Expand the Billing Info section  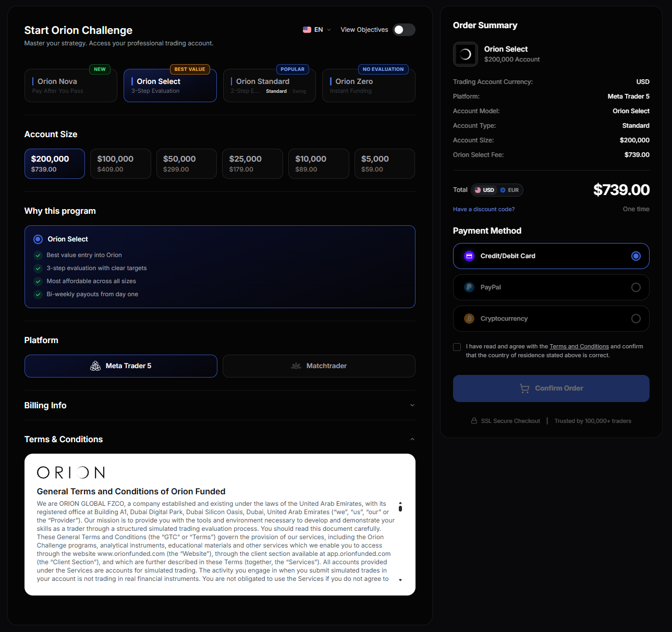220,405
